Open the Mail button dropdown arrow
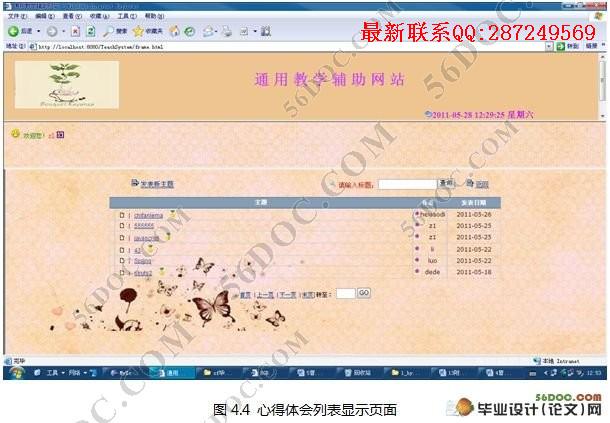The width and height of the screenshot is (610, 423). point(217,31)
